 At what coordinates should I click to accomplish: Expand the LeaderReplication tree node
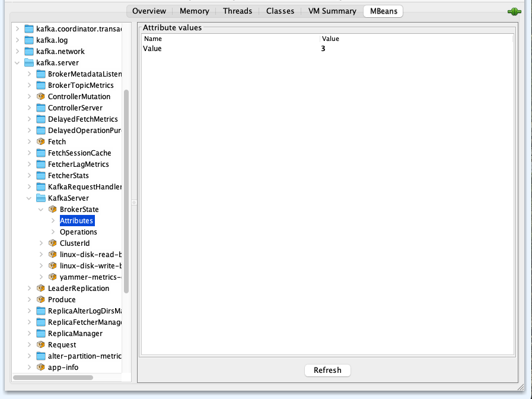29,289
